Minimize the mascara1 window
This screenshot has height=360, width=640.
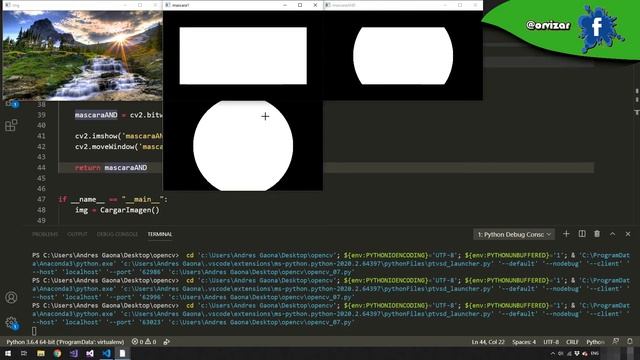pos(285,5)
